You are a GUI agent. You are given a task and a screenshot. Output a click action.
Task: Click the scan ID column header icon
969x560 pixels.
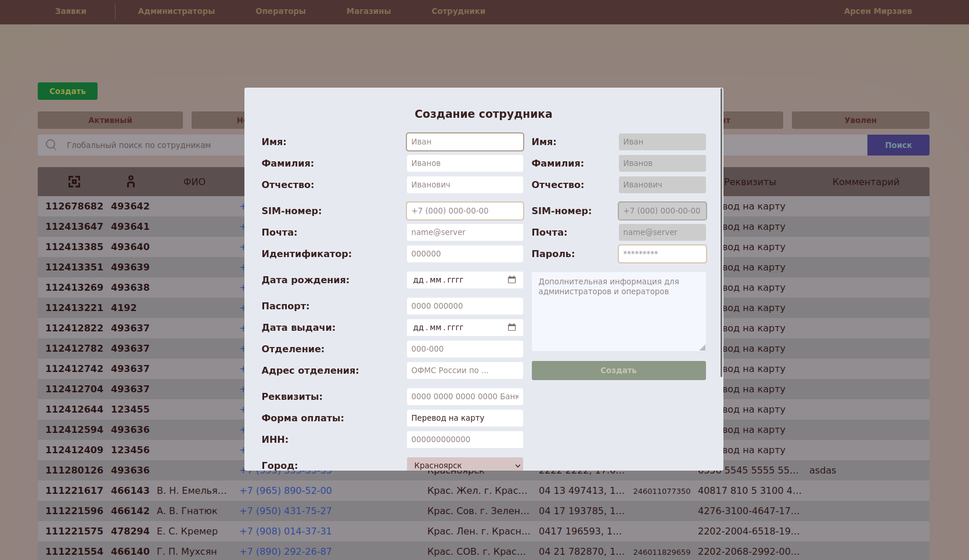tap(74, 182)
